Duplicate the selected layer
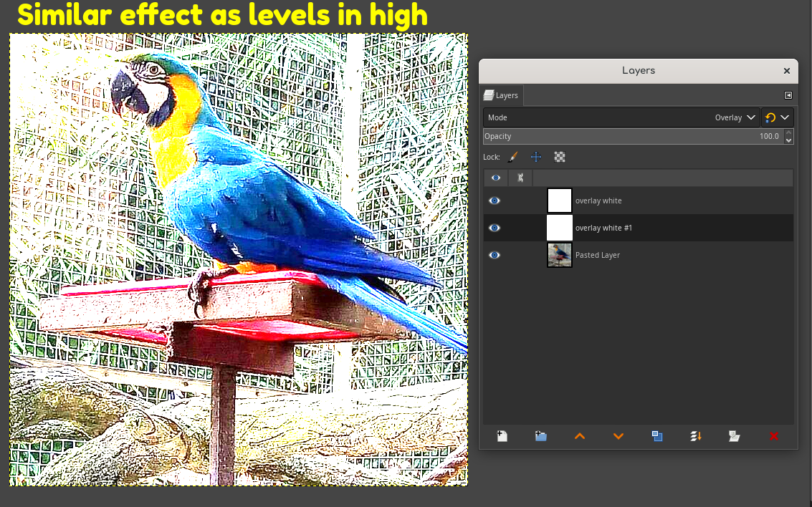812x507 pixels. [x=656, y=436]
